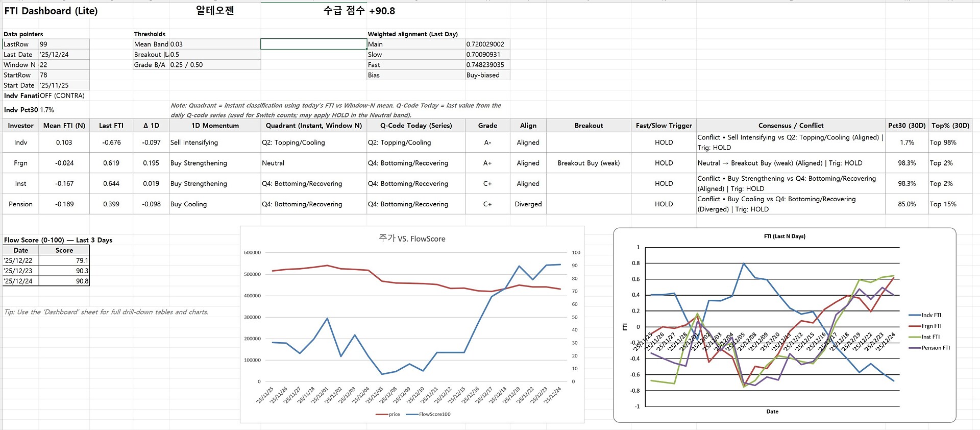The height and width of the screenshot is (430, 980).
Task: Click the Inst FTI legend entry
Action: click(930, 337)
